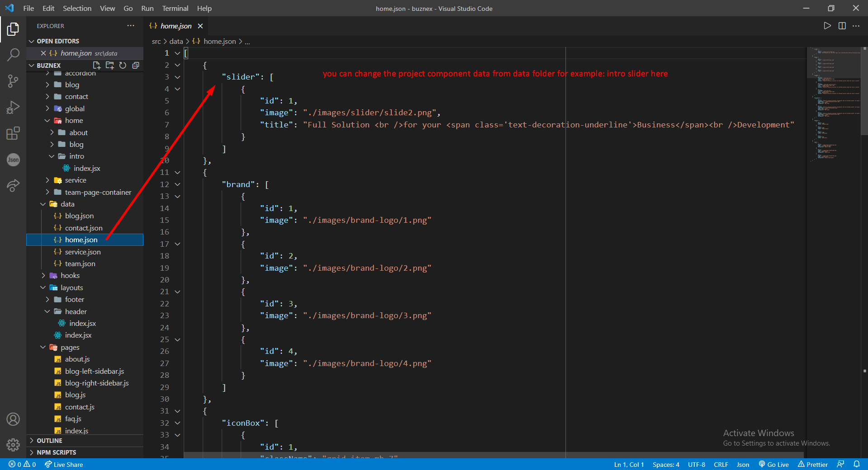Refresh the Explorer tree
Viewport: 868px width, 470px height.
(123, 66)
